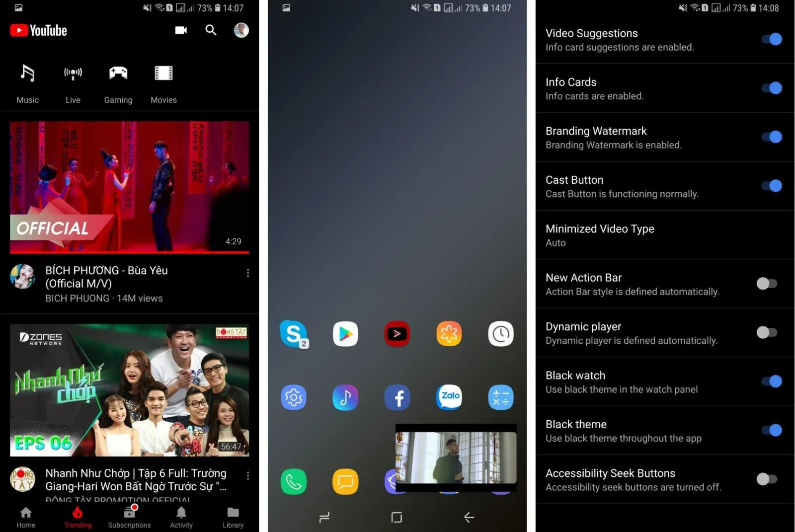The image size is (795, 532).
Task: Disable the Black theme switch
Action: [772, 430]
